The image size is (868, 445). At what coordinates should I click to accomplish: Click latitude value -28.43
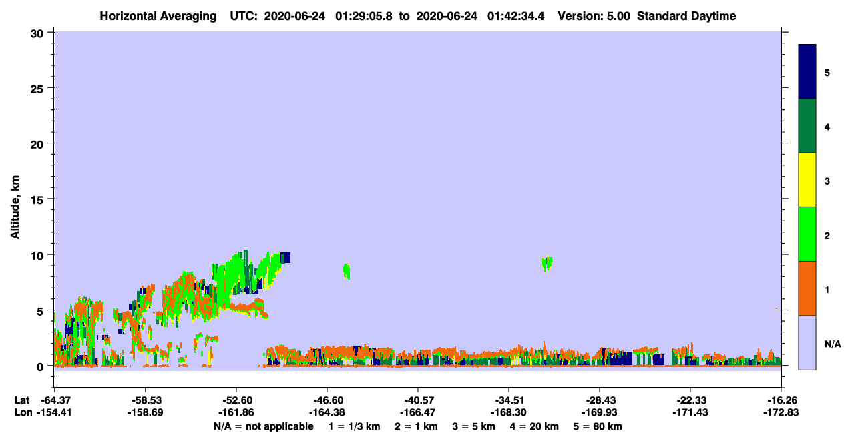pyautogui.click(x=600, y=400)
